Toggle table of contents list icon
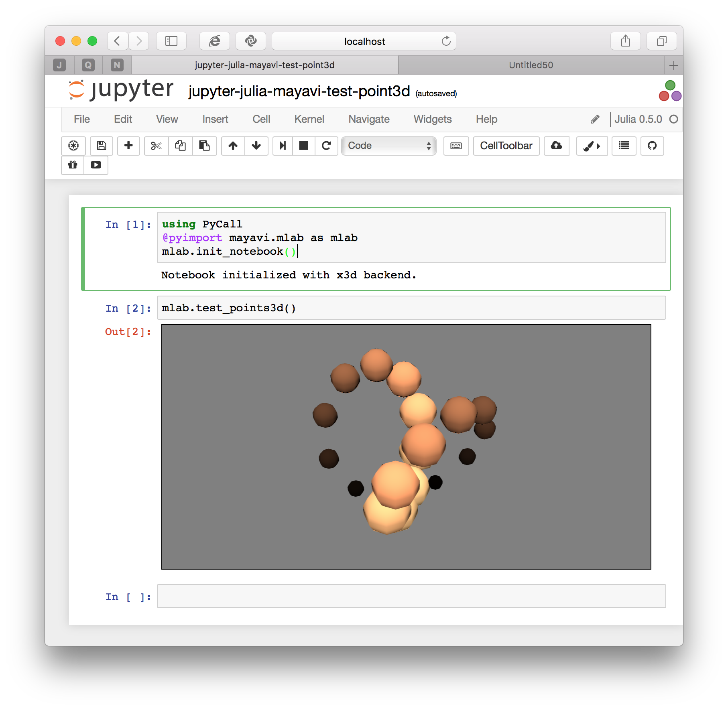The image size is (728, 710). click(624, 146)
